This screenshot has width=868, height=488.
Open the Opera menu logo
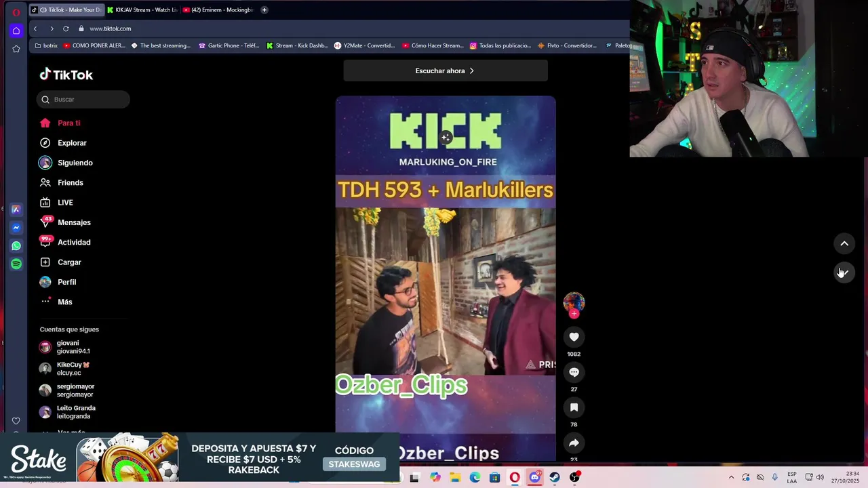point(16,12)
